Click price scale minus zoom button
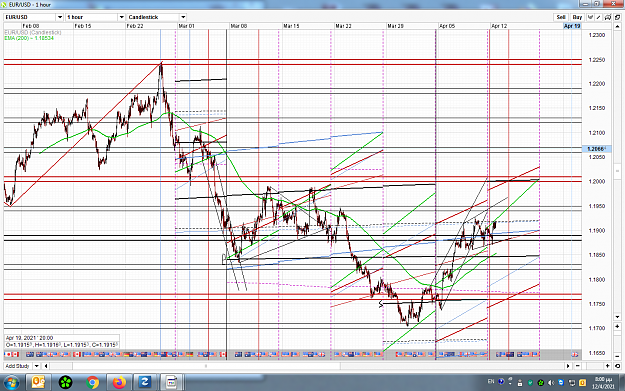 coord(617,356)
